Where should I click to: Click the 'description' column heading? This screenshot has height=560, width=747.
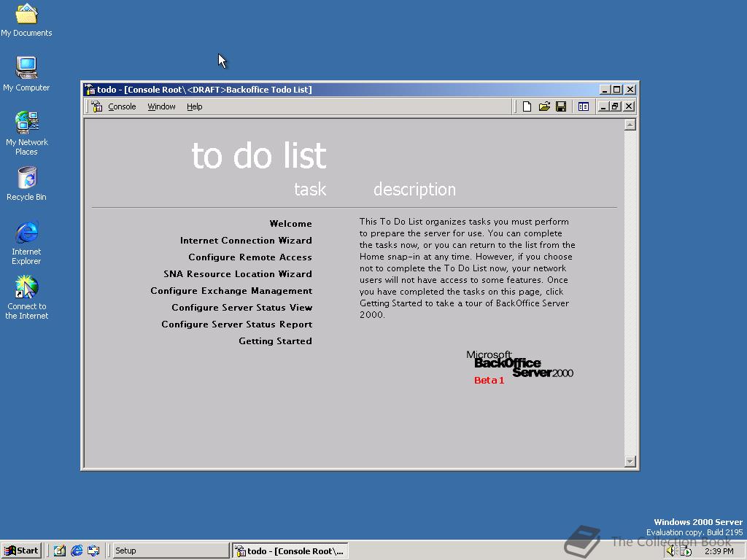(x=414, y=190)
